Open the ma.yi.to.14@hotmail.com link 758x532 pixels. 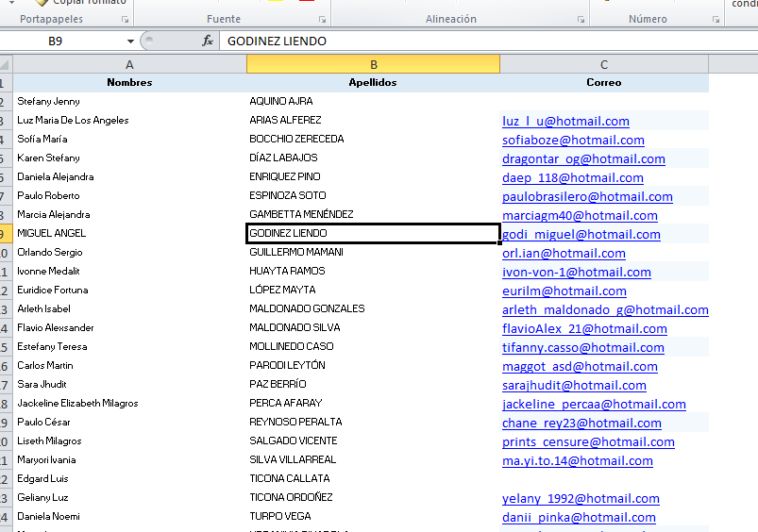pos(577,460)
